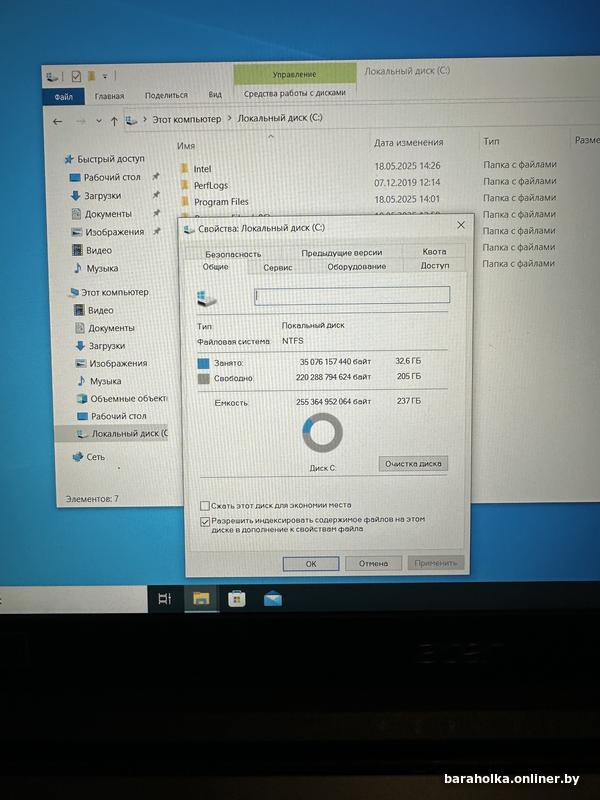Open Mail app from taskbar
Screen dimensions: 600x800
[x=273, y=598]
